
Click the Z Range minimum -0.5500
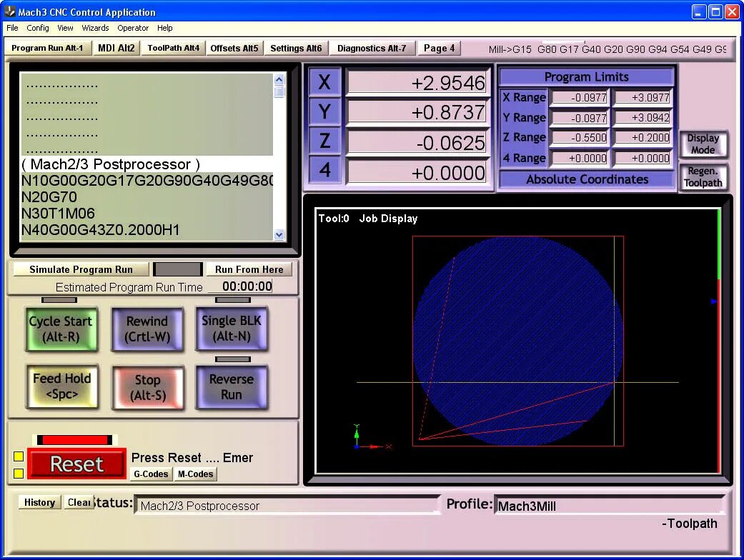tap(580, 138)
